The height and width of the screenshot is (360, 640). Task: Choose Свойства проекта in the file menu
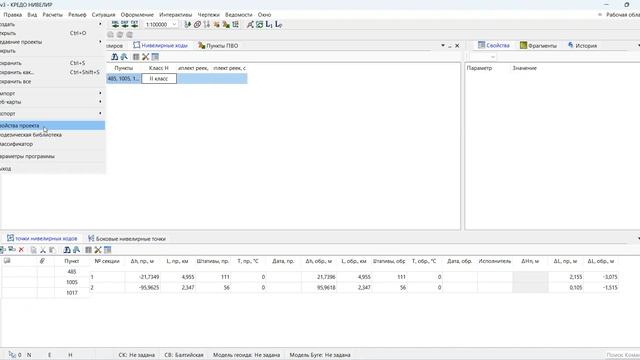pyautogui.click(x=52, y=126)
